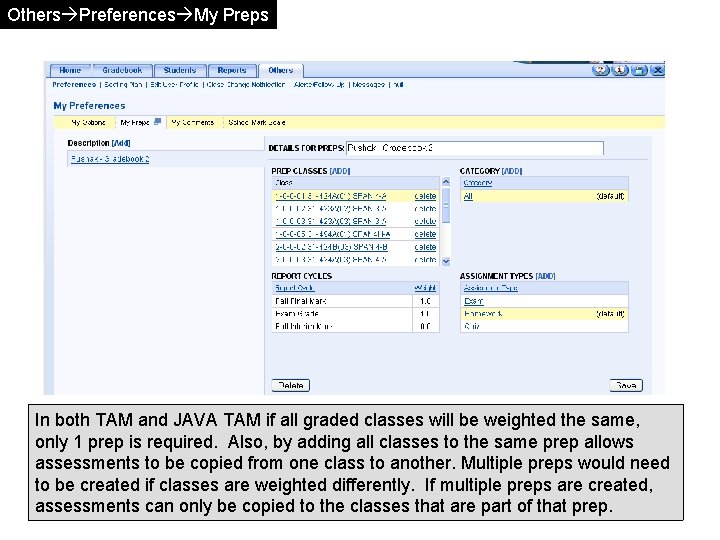Open Class Change Notification link

click(x=246, y=84)
